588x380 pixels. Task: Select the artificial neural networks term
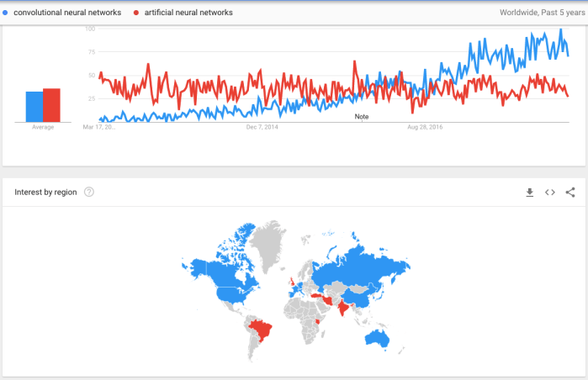pos(188,13)
